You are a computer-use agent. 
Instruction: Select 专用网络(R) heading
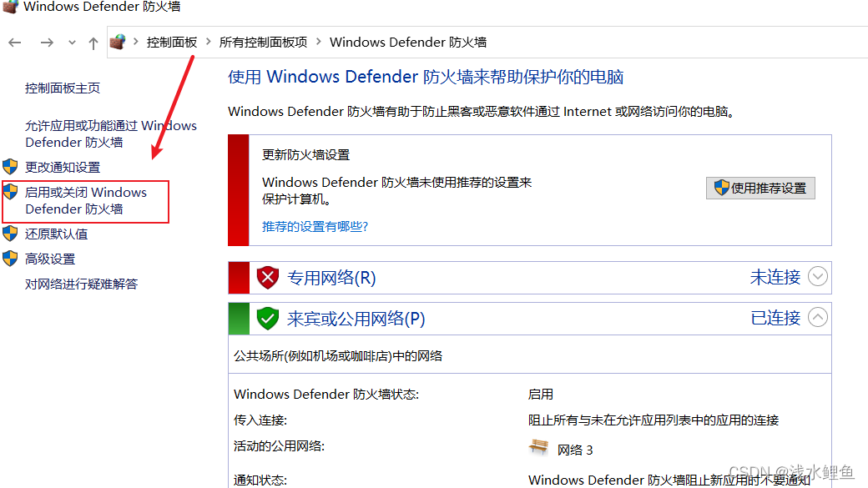(x=331, y=278)
